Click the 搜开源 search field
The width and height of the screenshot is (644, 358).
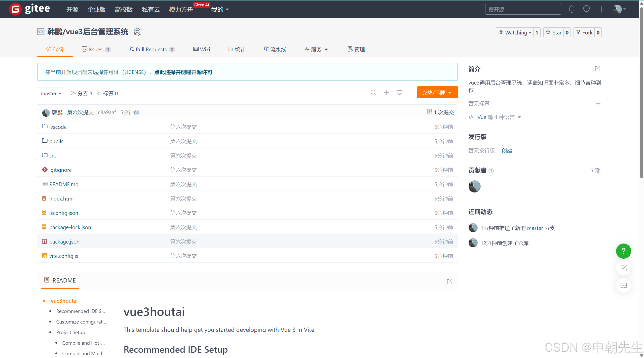point(522,10)
